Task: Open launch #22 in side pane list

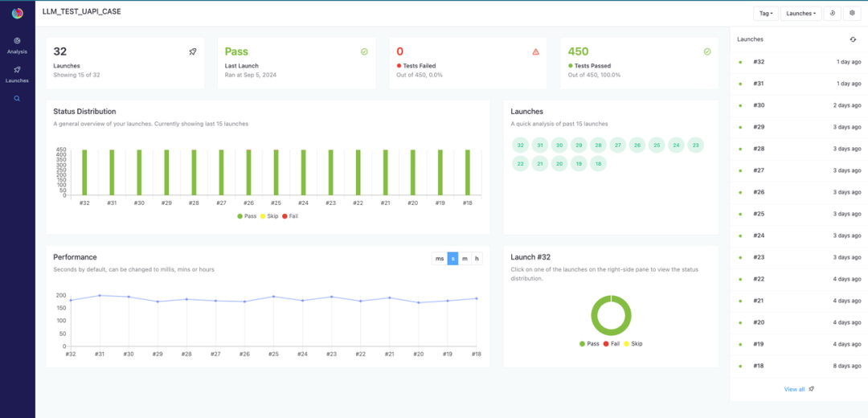Action: pos(799,279)
